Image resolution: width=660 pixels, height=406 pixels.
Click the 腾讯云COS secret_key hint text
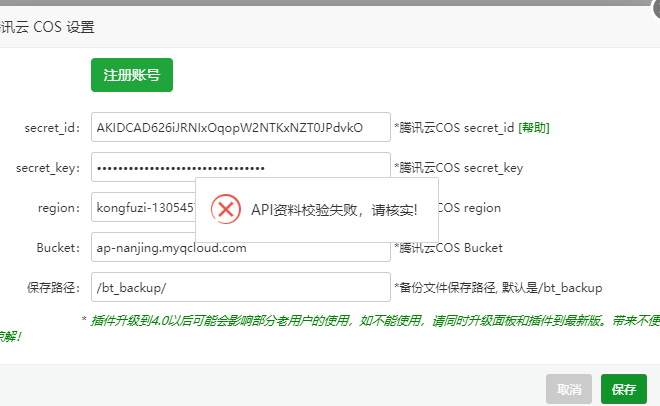(x=459, y=168)
